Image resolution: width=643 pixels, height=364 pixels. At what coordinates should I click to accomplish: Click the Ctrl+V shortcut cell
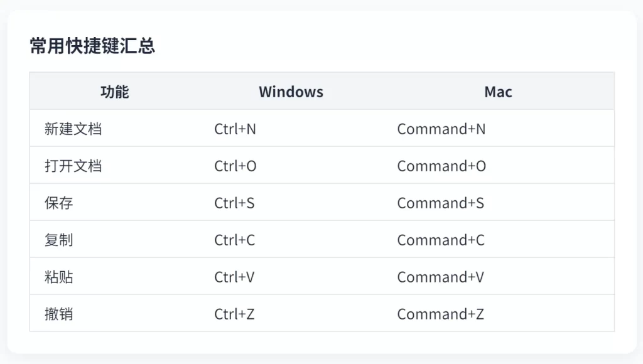[234, 277]
